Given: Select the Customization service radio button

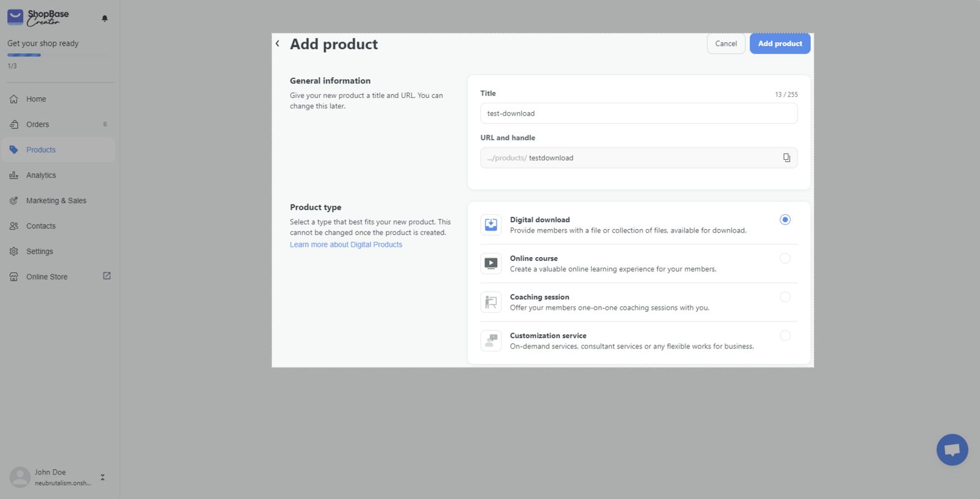Looking at the screenshot, I should coord(785,336).
